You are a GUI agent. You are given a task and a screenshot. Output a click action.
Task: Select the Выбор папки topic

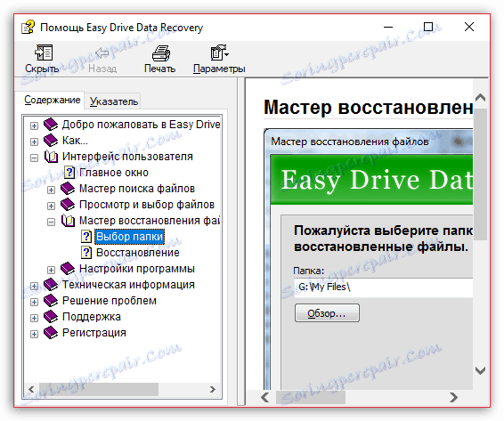point(129,237)
